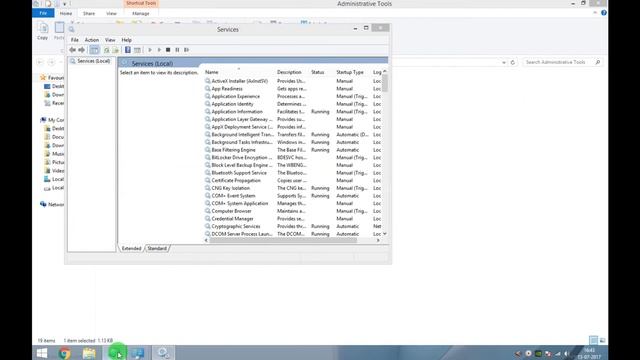
Task: Click the scroll-down arrow of services list
Action: tap(384, 234)
